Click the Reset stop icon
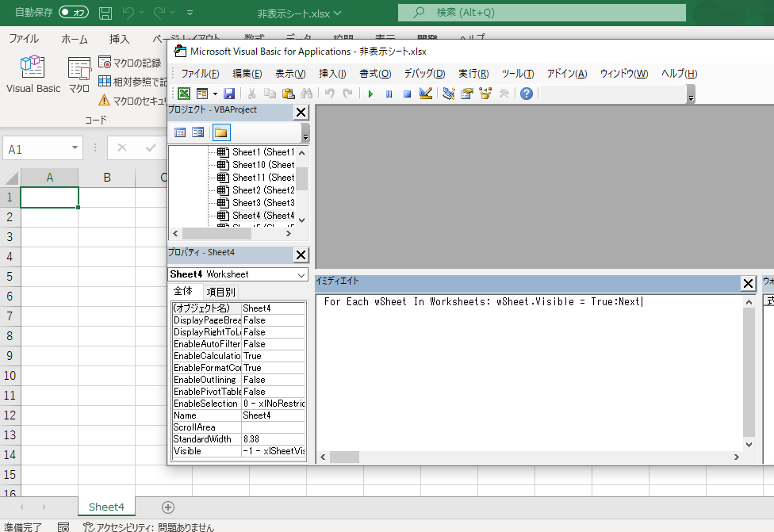Screen dimensions: 774x532 coord(408,94)
